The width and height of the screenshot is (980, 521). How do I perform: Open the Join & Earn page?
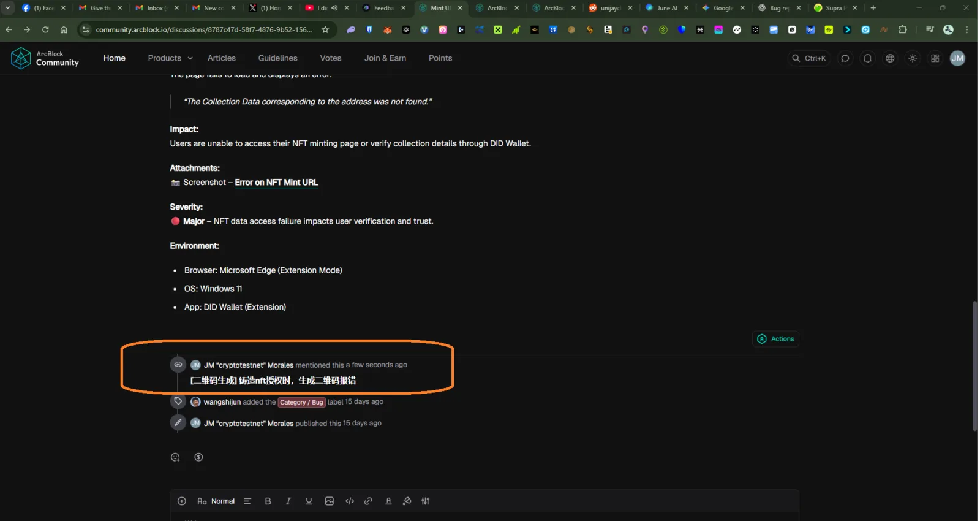385,58
